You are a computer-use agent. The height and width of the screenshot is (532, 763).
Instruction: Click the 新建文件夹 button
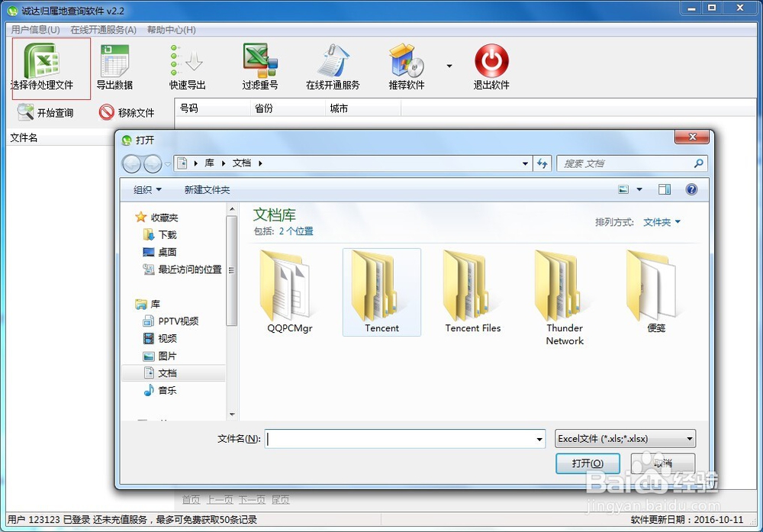(x=206, y=189)
